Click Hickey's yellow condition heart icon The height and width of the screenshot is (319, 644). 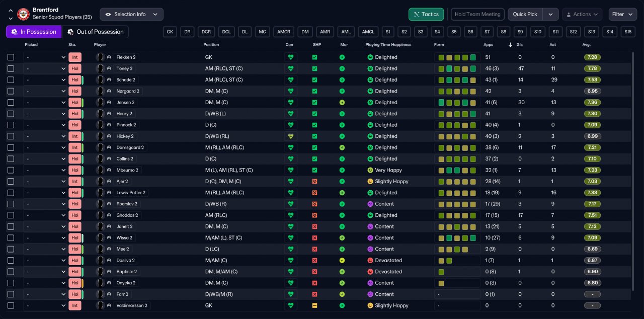click(x=290, y=136)
